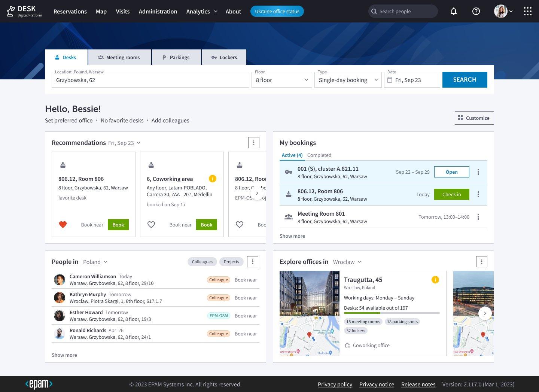Viewport: 539px width, 392px height.
Task: Click the key icon next to cluster A.821.11 booking
Action: 288,172
